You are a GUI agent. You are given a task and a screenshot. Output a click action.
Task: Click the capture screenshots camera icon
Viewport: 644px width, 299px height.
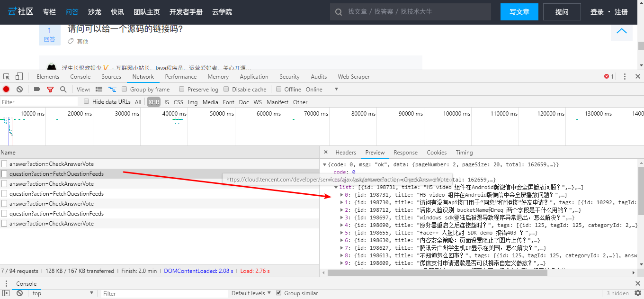pyautogui.click(x=37, y=89)
